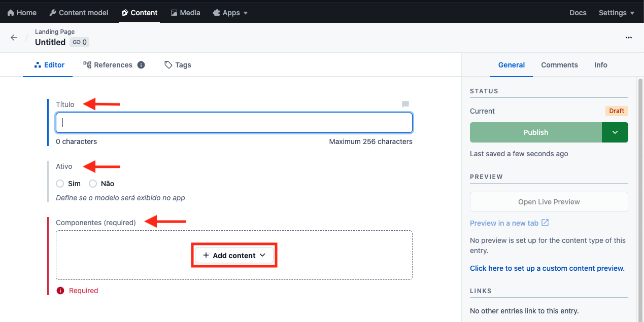This screenshot has height=322, width=644.
Task: Open the Settings dropdown menu
Action: click(x=616, y=13)
